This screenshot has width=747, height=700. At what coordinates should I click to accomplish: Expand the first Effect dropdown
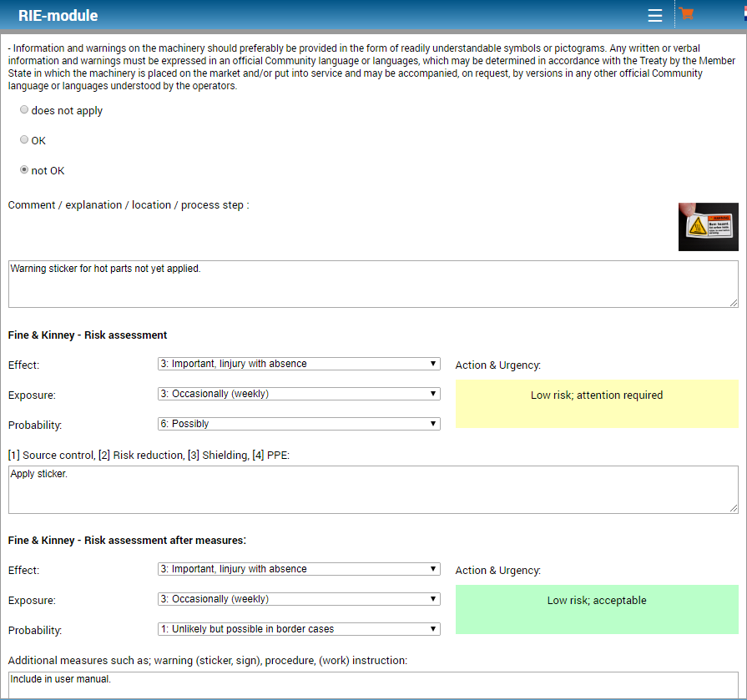pyautogui.click(x=299, y=364)
